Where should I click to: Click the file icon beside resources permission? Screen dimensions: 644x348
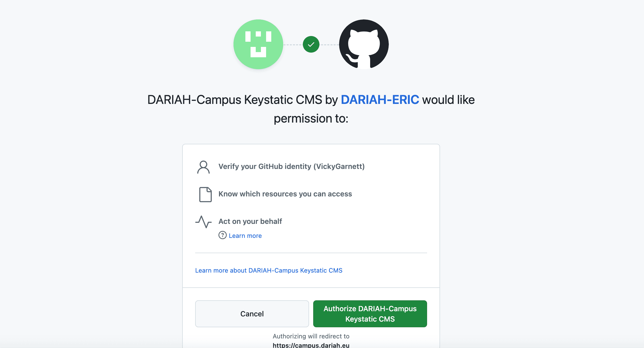[x=205, y=194]
